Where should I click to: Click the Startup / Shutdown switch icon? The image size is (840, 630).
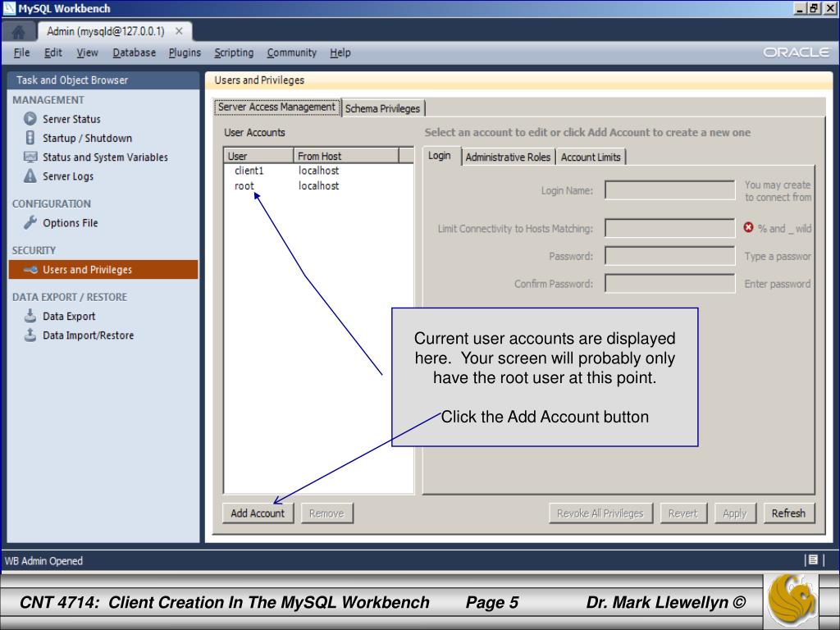(30, 138)
